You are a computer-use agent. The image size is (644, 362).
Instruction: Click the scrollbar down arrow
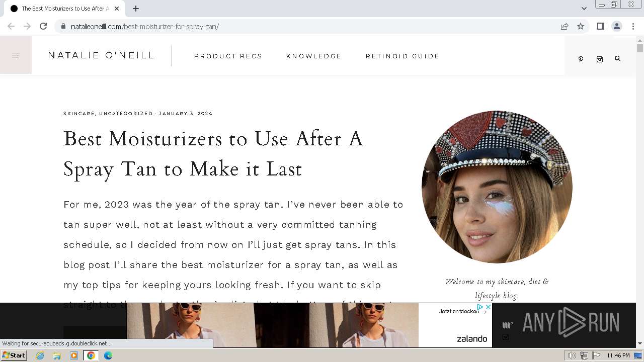tap(639, 344)
